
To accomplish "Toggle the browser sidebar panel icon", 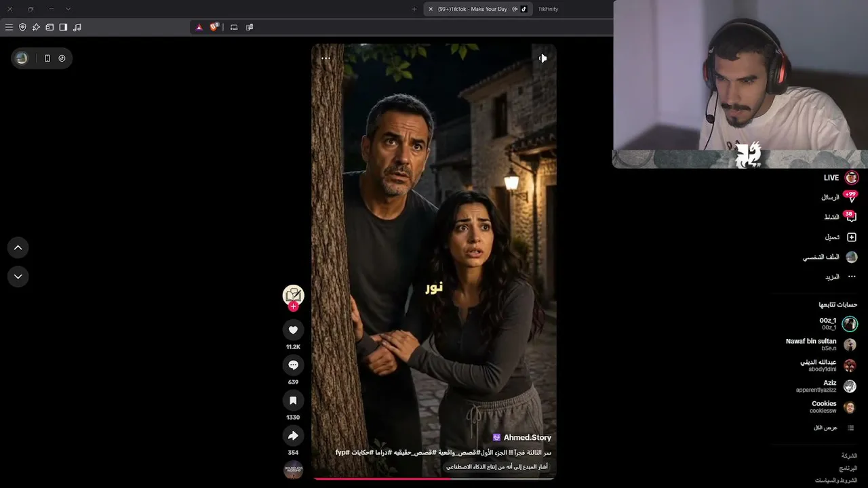I will click(63, 27).
